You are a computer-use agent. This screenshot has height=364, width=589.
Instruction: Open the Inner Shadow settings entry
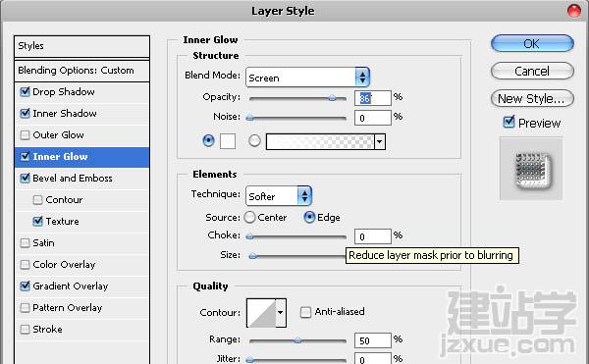(65, 114)
